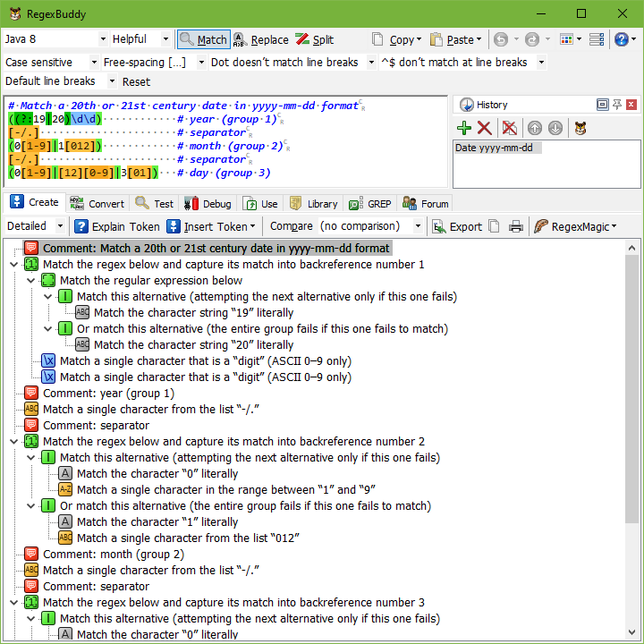Image resolution: width=644 pixels, height=644 pixels.
Task: Open the Paste dropdown arrow
Action: pos(479,39)
